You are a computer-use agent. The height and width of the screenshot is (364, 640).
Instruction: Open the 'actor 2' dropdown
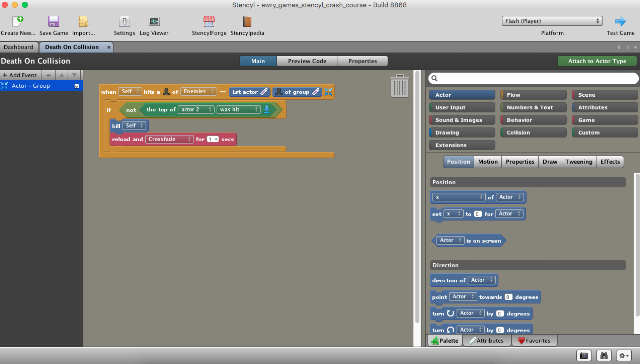click(196, 109)
